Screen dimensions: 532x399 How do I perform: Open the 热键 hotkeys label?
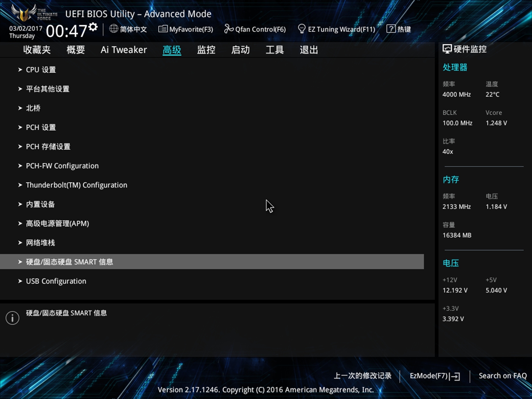pyautogui.click(x=404, y=29)
